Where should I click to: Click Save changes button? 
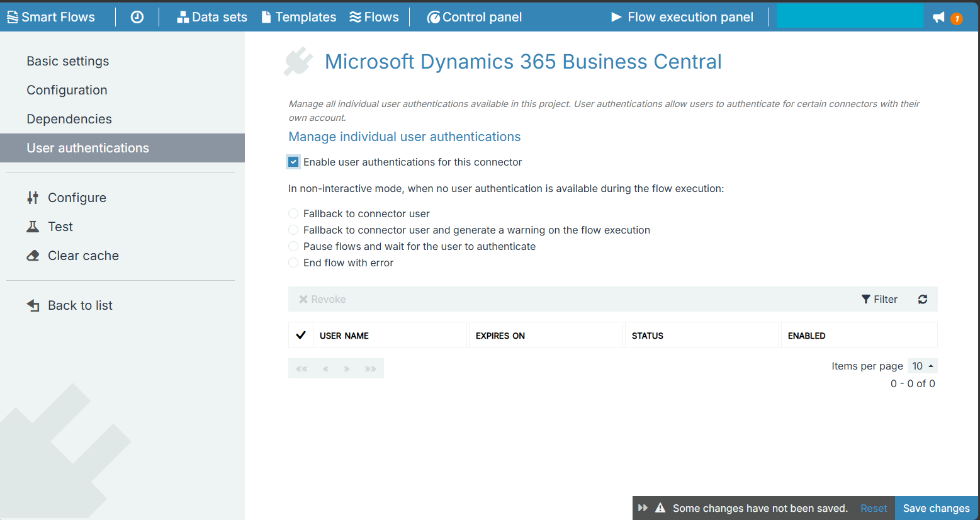pyautogui.click(x=937, y=508)
